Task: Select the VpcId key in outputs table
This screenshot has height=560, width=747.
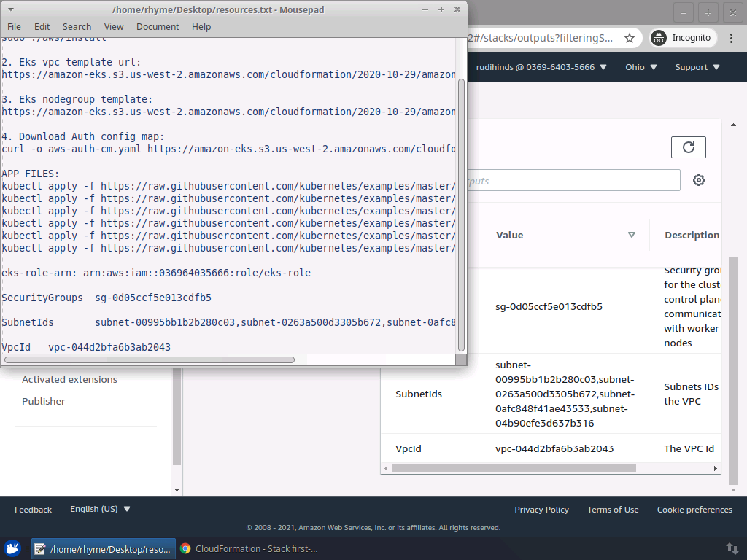Action: coord(409,448)
